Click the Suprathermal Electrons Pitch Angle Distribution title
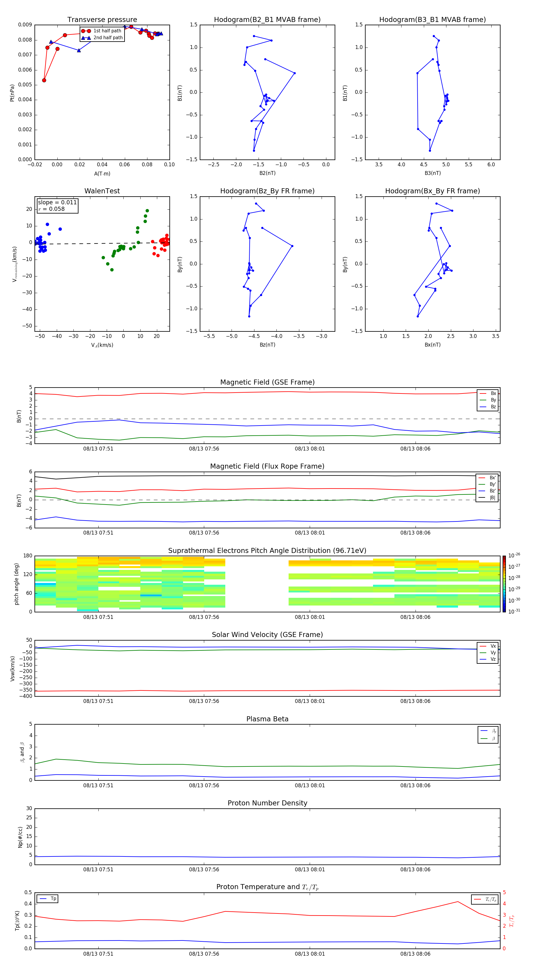 267,551
